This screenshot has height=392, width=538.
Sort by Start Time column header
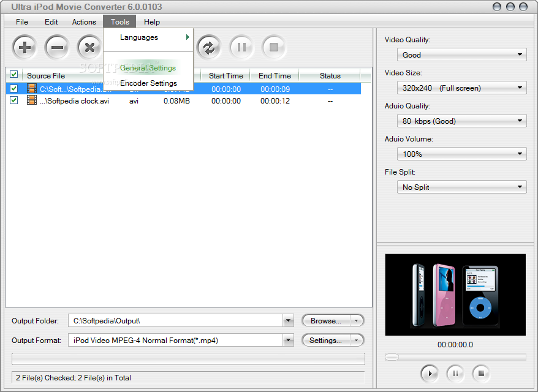click(x=225, y=75)
